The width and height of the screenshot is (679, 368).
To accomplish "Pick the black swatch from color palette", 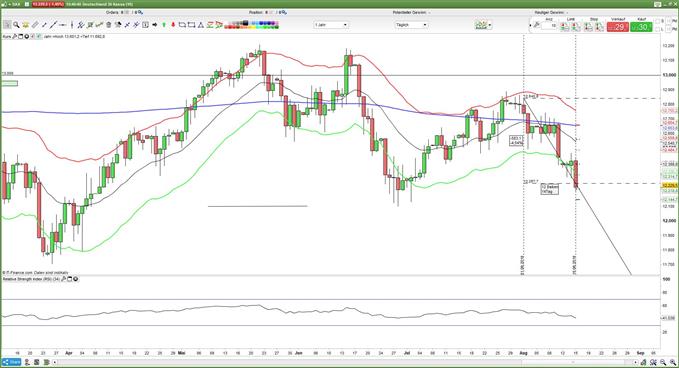I will [x=245, y=23].
